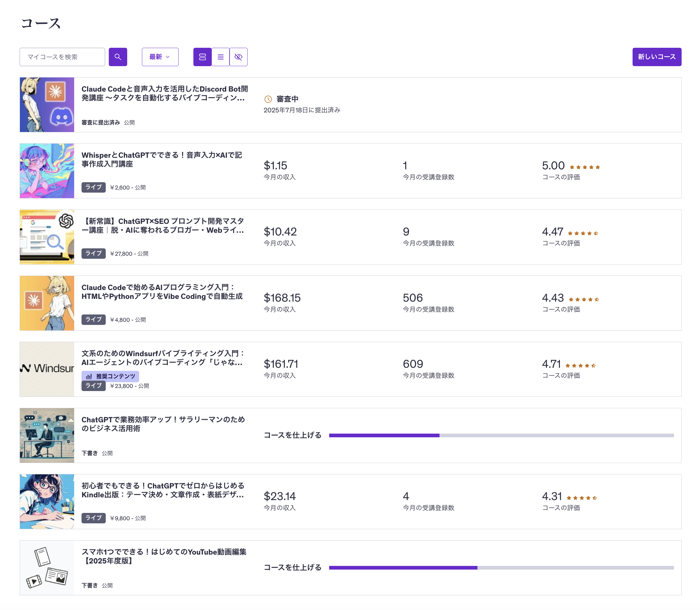Click the purple search magnifier button
The height and width of the screenshot is (610, 700).
(x=118, y=57)
